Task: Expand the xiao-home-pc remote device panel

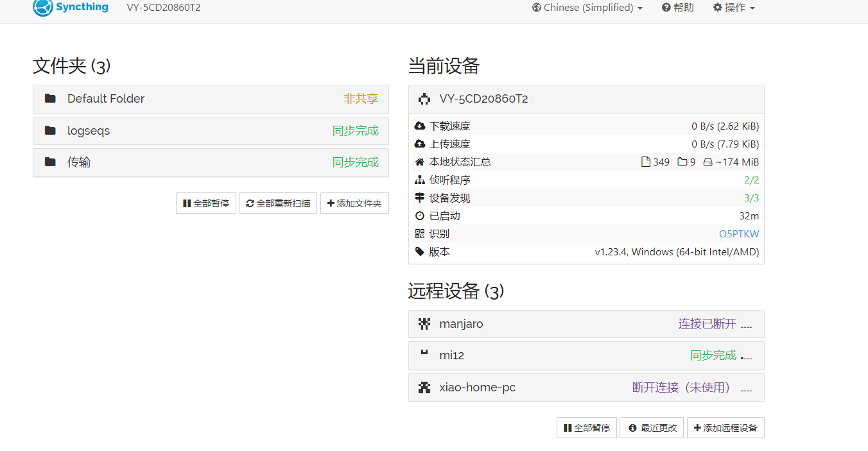Action: tap(586, 387)
